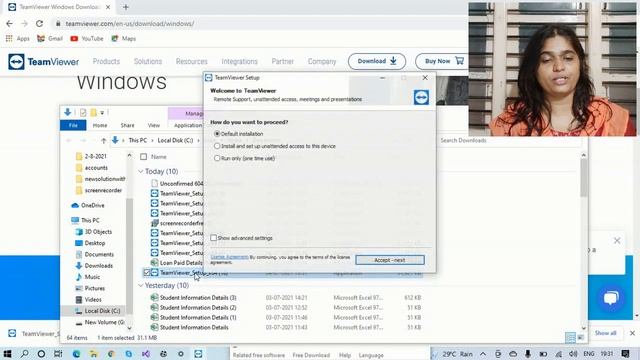Open the File tab in File Explorer

[x=73, y=125]
